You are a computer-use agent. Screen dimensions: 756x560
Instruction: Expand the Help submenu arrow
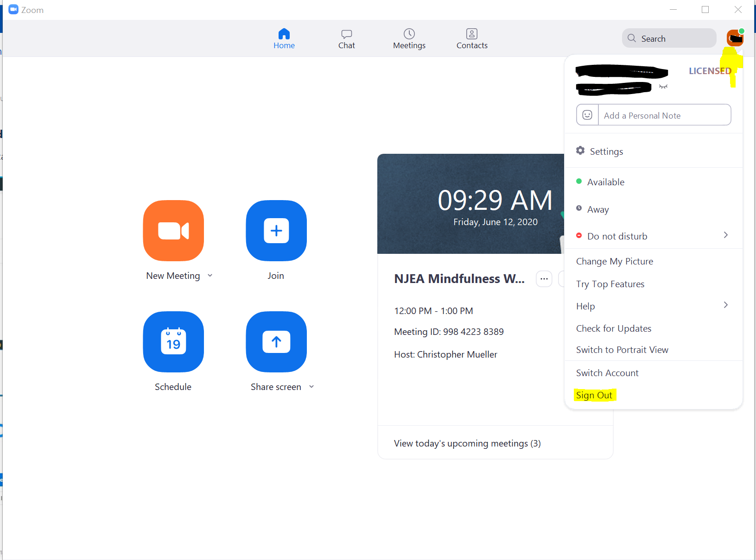point(726,305)
